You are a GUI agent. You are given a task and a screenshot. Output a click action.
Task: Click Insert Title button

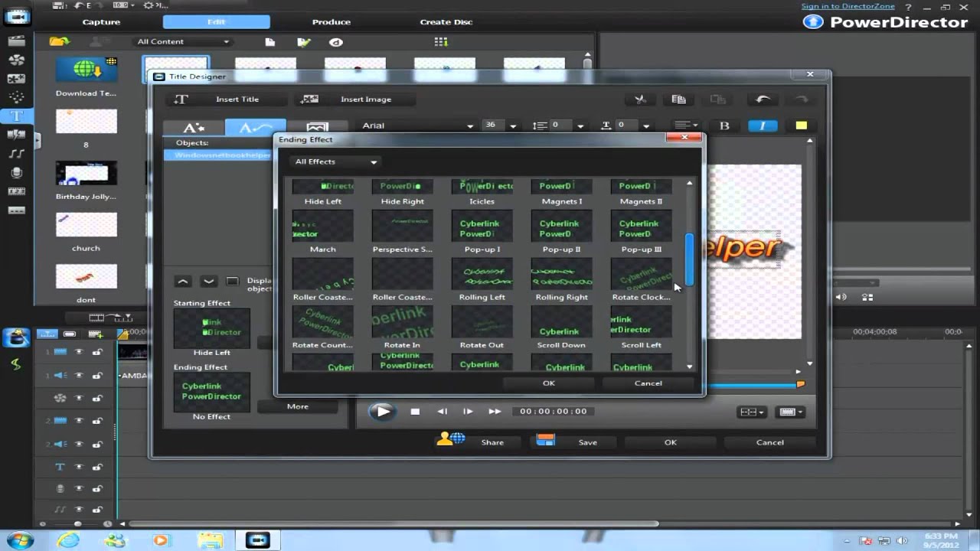coord(227,99)
